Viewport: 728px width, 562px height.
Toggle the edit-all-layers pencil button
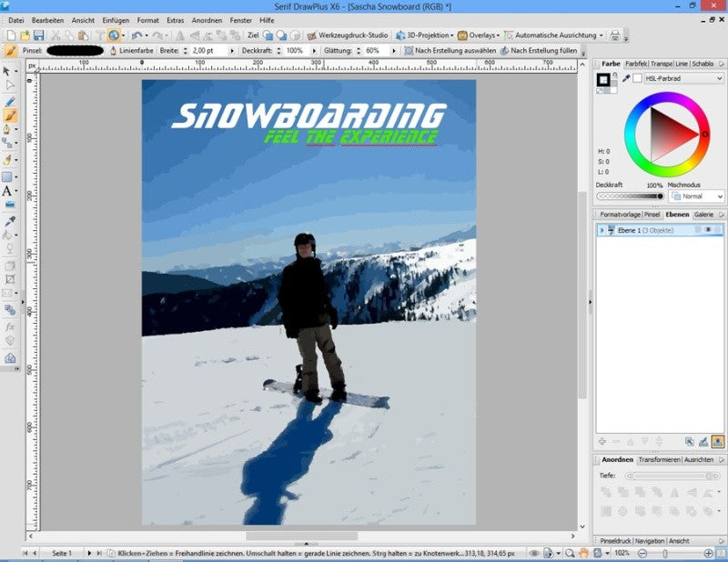click(703, 441)
